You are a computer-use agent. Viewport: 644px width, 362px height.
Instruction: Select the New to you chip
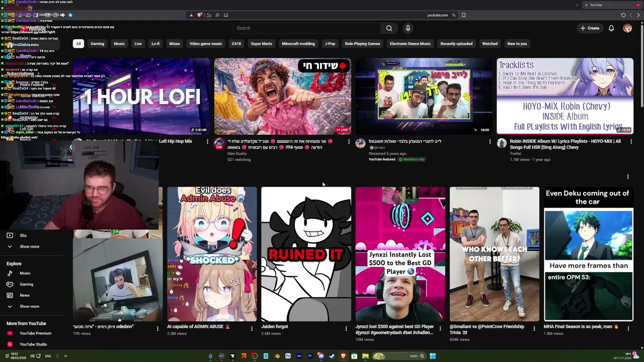[x=517, y=44]
